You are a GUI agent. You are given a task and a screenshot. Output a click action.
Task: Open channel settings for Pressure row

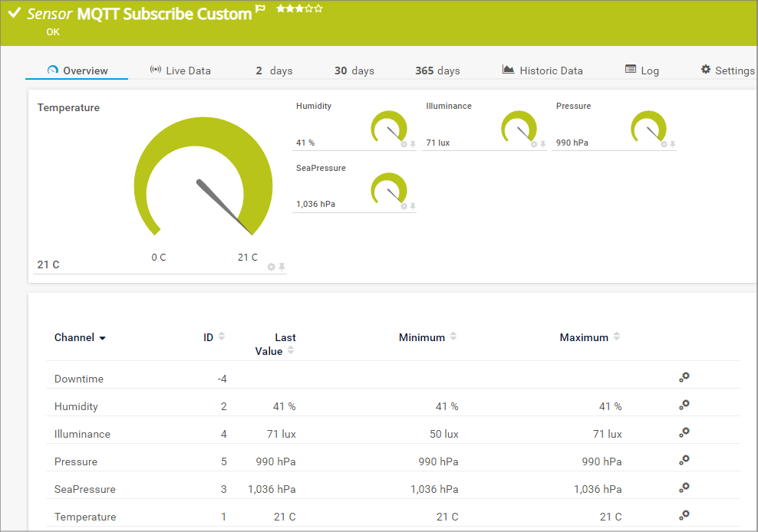tap(684, 460)
